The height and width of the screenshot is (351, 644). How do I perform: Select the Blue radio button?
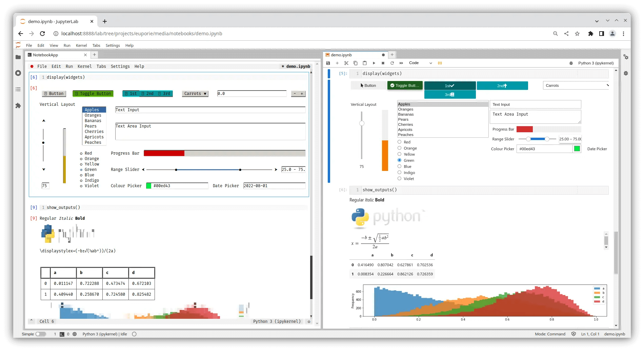[x=399, y=167]
